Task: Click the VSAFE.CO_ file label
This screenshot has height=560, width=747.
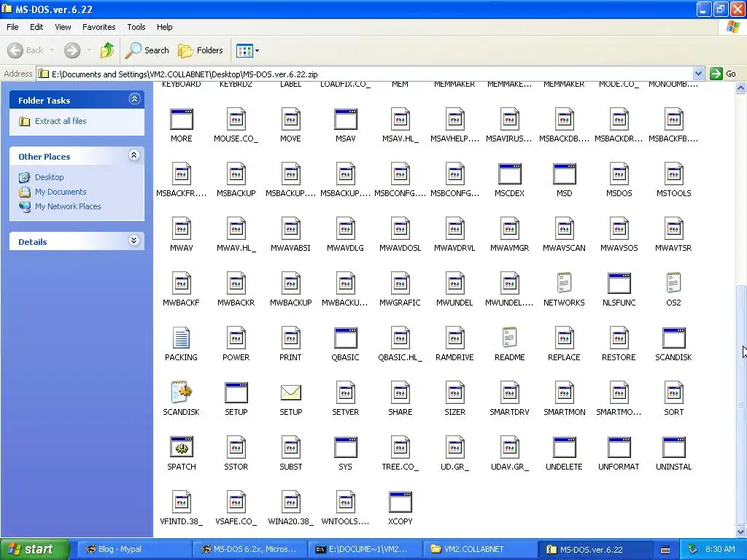Action: [236, 521]
